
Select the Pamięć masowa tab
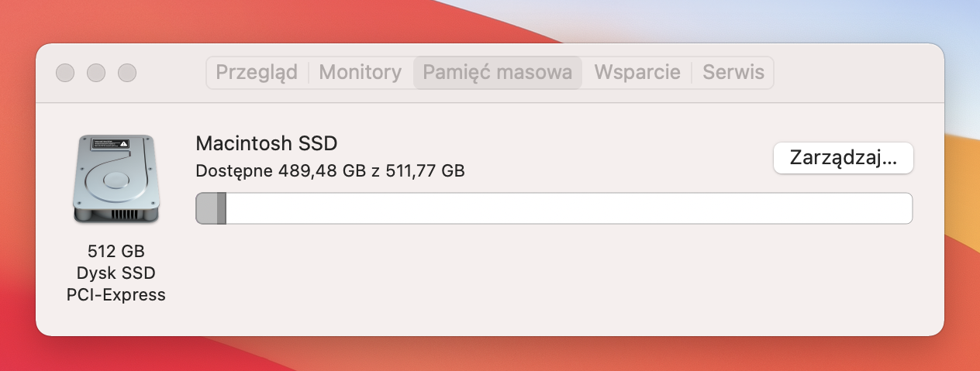(x=498, y=73)
